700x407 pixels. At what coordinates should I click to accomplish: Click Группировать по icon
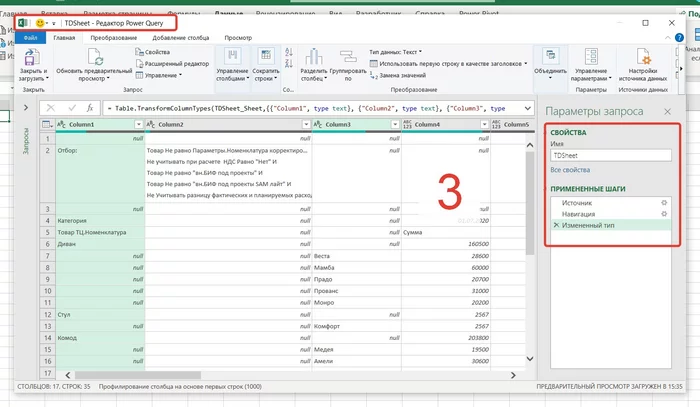[x=348, y=57]
